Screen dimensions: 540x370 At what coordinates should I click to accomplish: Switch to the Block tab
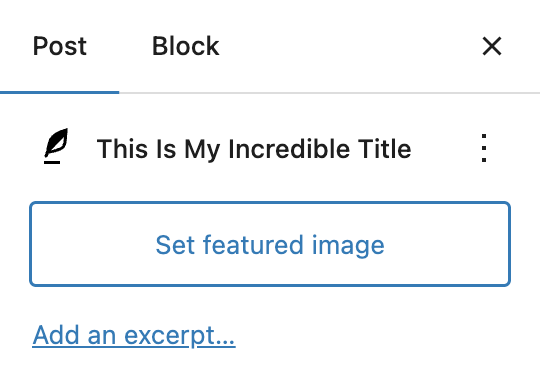(x=186, y=46)
